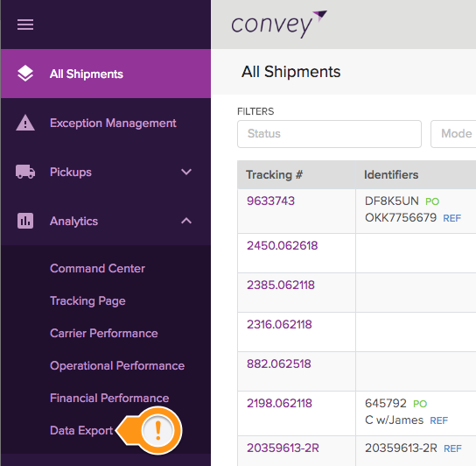Open tracking number 2316.062118
Image resolution: width=476 pixels, height=466 pixels.
coord(279,325)
